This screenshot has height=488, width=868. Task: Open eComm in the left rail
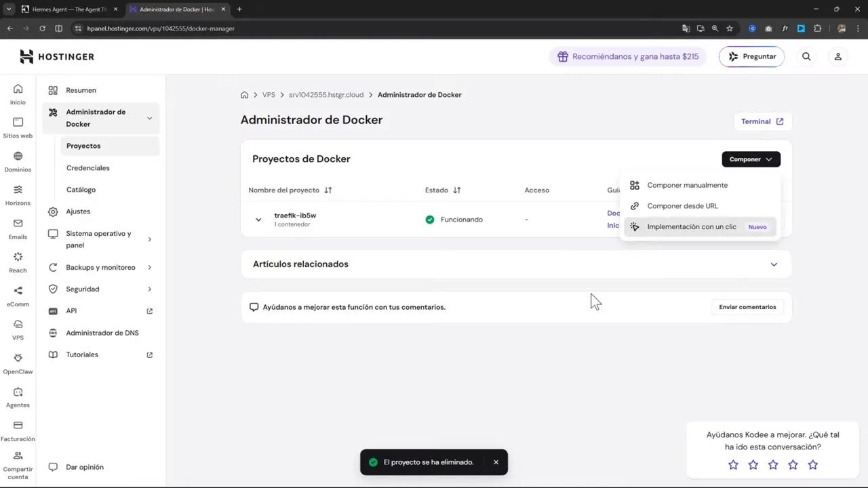tap(18, 296)
